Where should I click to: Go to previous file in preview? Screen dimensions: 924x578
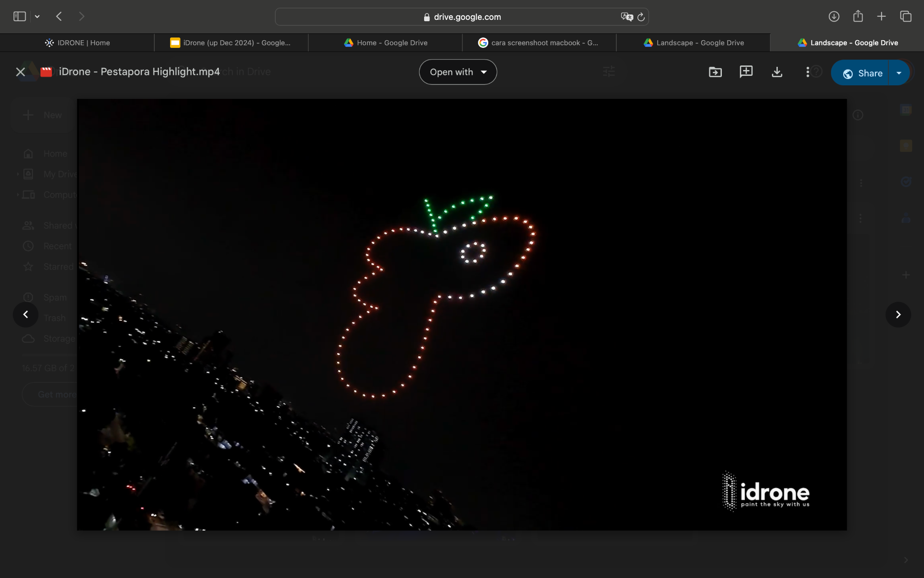(26, 314)
